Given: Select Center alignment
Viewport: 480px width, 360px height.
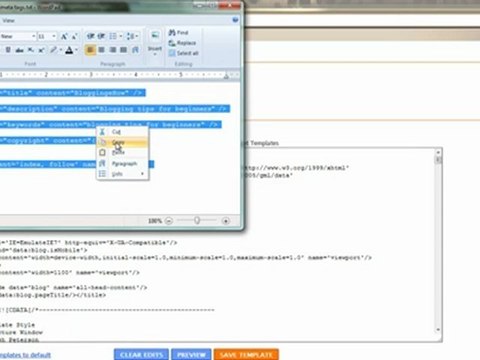Looking at the screenshot, I should coord(101,50).
